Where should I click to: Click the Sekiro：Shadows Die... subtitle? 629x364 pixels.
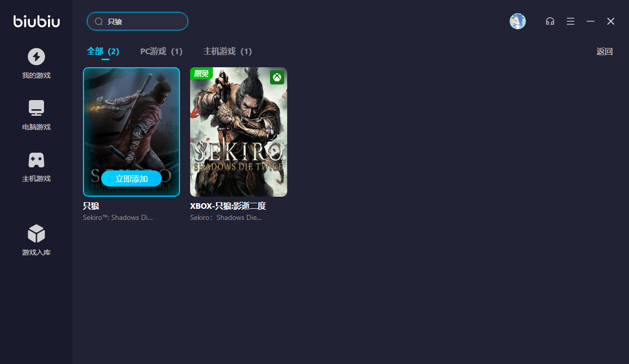(x=226, y=217)
